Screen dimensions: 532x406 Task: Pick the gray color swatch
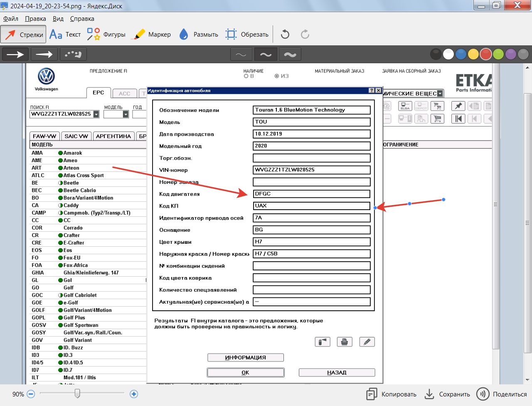(x=523, y=54)
